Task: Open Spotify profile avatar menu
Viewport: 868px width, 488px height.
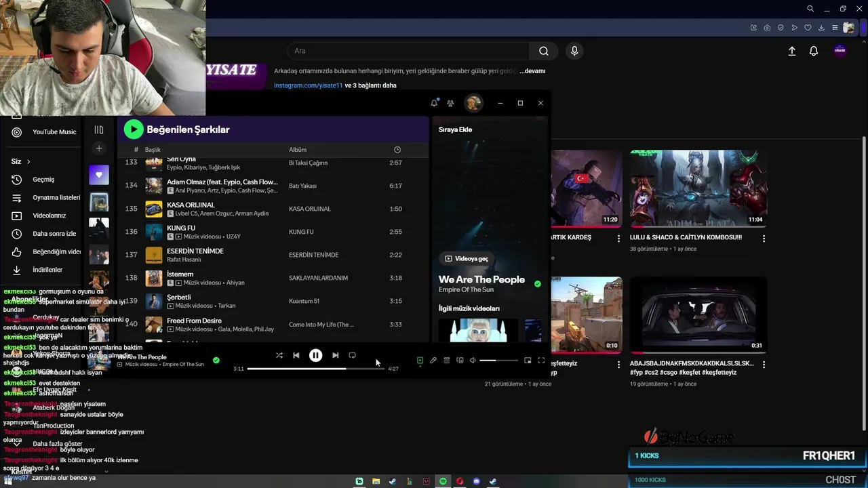Action: pyautogui.click(x=473, y=103)
